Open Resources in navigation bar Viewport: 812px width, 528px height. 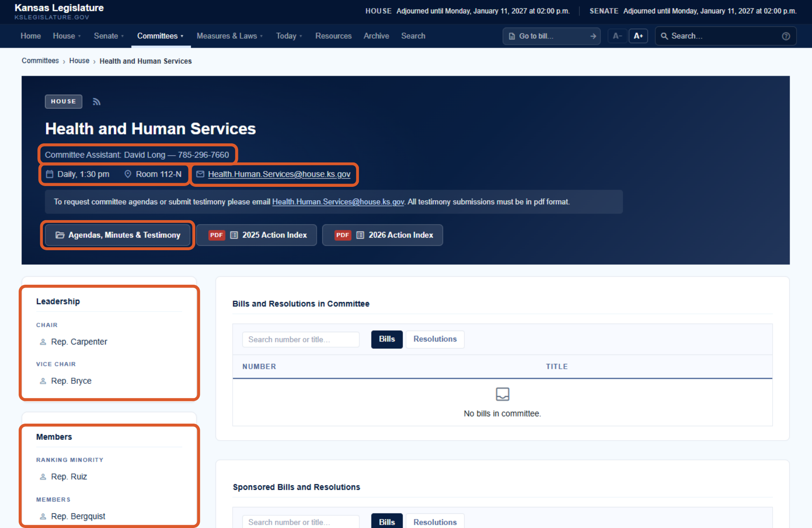[333, 36]
